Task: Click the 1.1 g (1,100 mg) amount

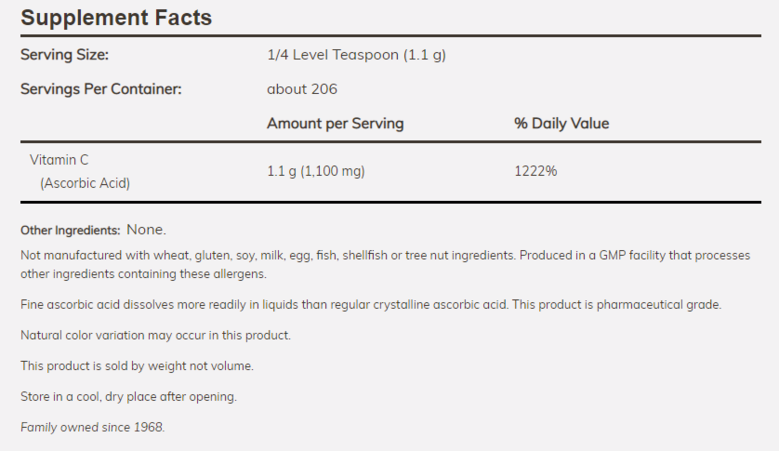Action: point(316,171)
